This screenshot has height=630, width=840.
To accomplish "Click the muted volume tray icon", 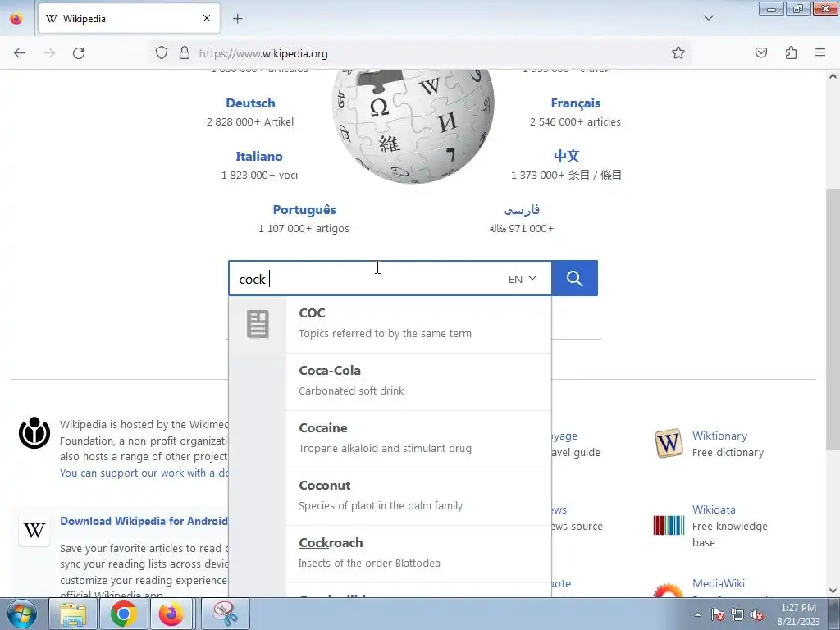I will [757, 614].
